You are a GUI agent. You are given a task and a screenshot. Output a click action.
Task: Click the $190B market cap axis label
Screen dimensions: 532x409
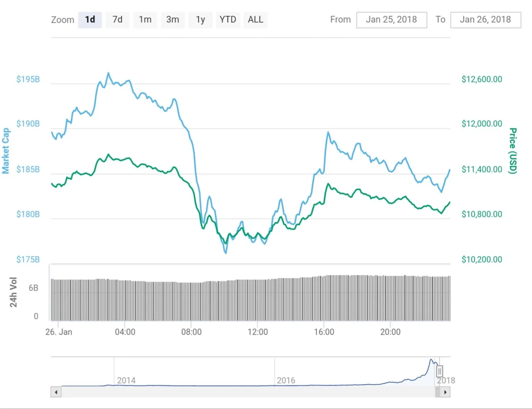pyautogui.click(x=28, y=124)
